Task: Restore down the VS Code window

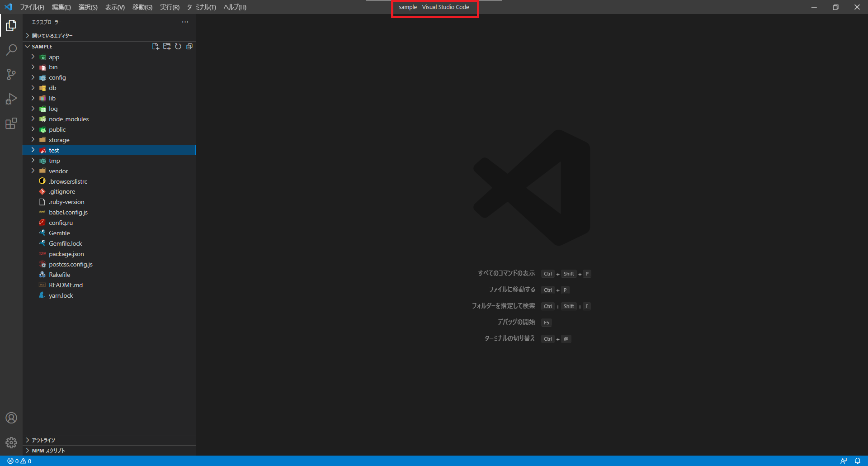Action: (835, 7)
